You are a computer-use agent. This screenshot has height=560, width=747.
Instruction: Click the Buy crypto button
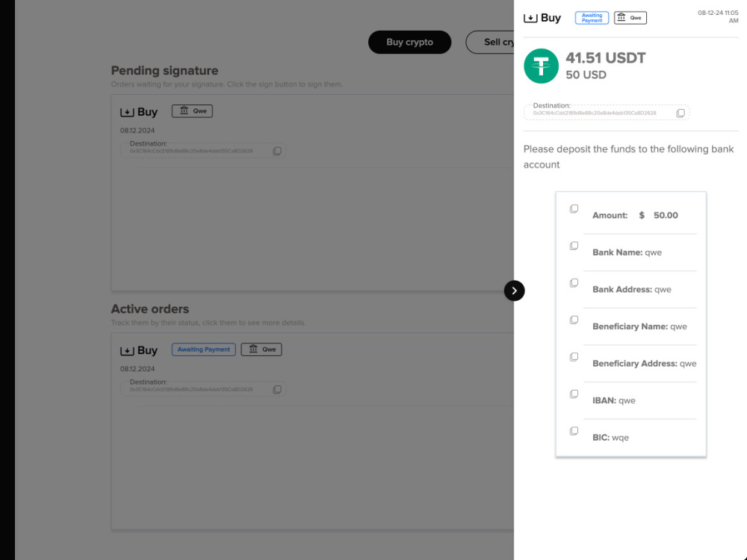(409, 42)
